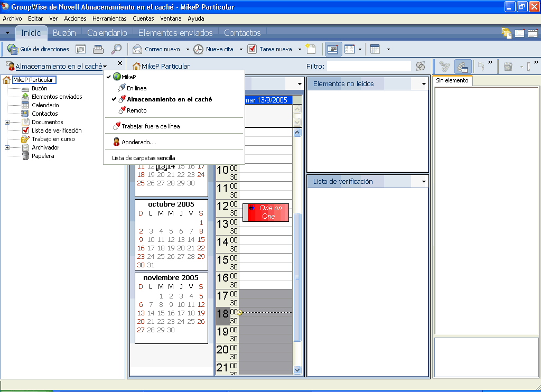Click the Papelera trash folder
541x392 pixels.
(x=43, y=156)
